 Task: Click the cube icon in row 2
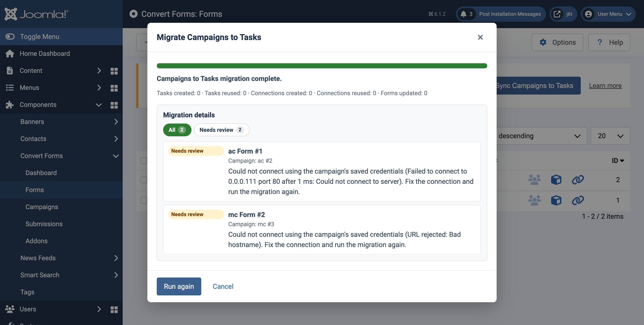556,180
